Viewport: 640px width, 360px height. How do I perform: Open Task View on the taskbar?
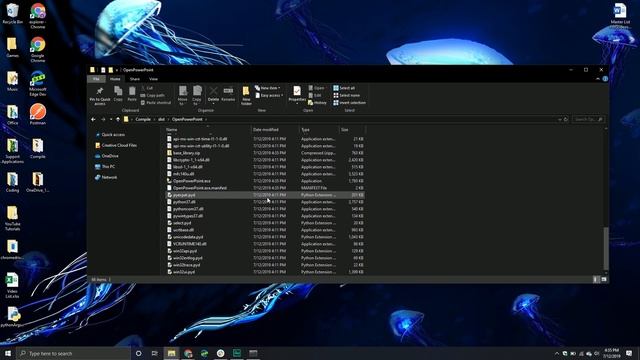tap(155, 353)
